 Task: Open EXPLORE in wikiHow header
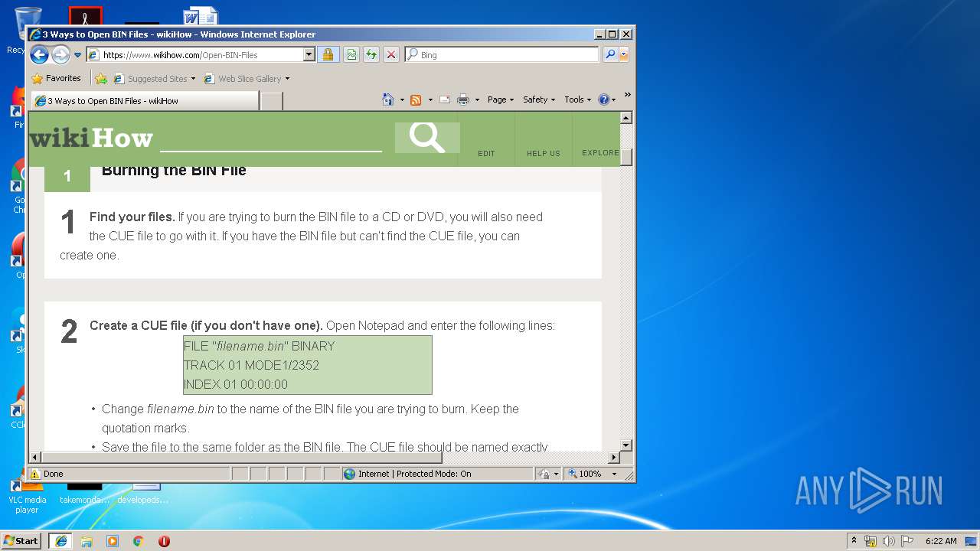(x=600, y=152)
